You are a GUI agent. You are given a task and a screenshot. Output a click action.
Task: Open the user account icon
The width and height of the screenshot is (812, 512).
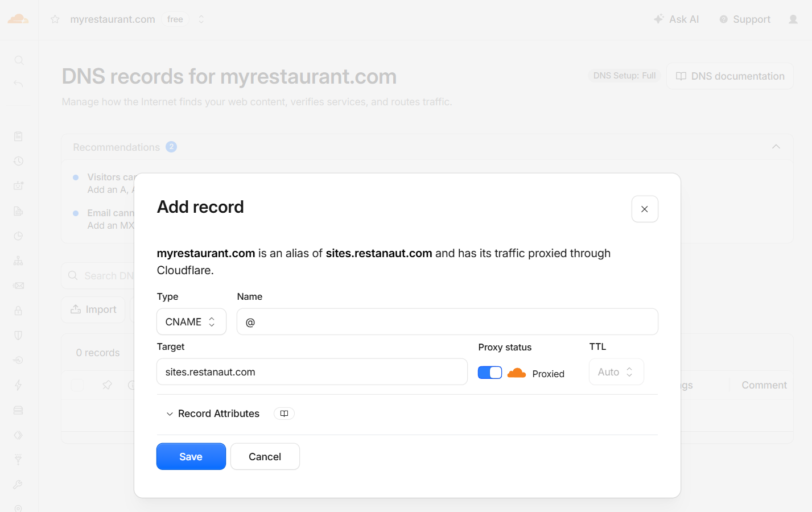click(793, 19)
